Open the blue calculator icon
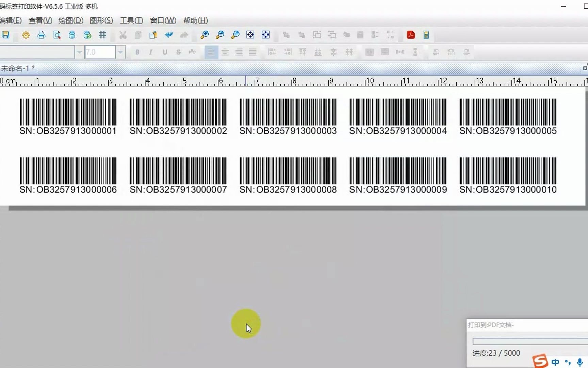 click(x=426, y=35)
